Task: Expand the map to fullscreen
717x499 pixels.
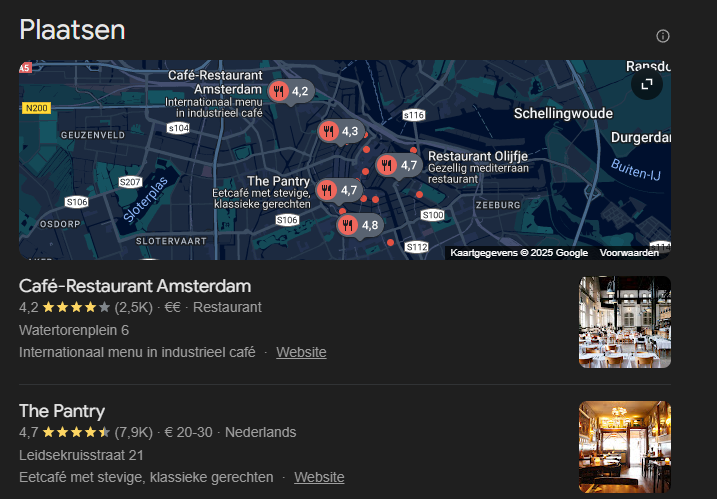Action: coord(647,84)
